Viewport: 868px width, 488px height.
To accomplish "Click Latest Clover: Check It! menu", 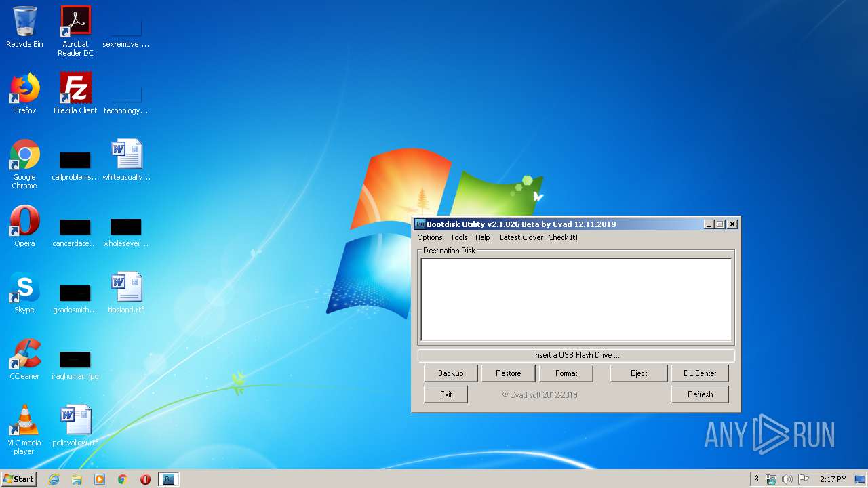I will 539,237.
